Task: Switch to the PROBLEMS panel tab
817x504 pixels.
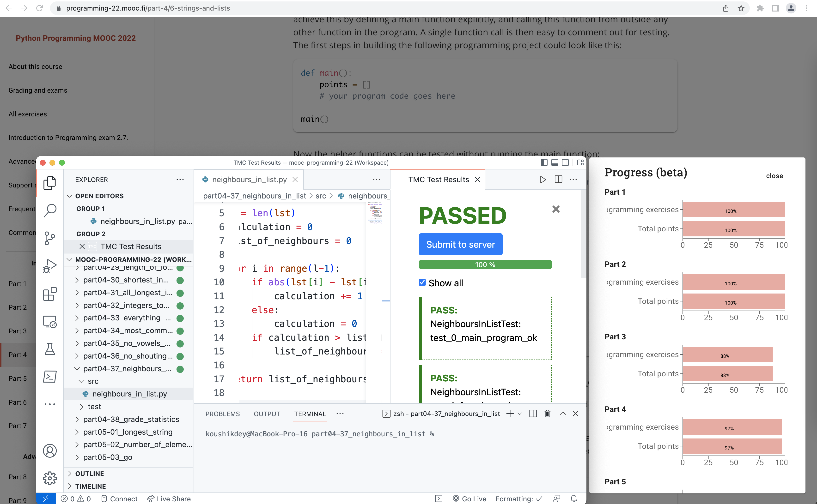Action: point(222,414)
